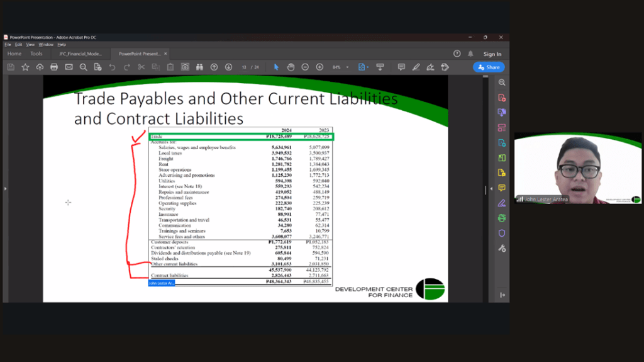Screen dimensions: 644x362
Task: Click Sign In link
Action: (492, 54)
